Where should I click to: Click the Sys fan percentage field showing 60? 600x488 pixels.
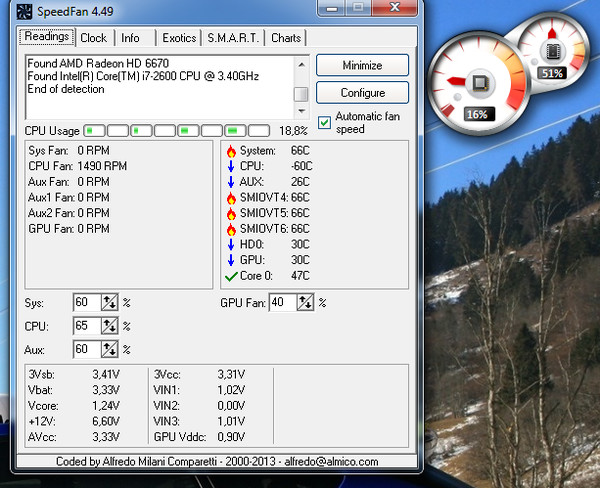87,303
